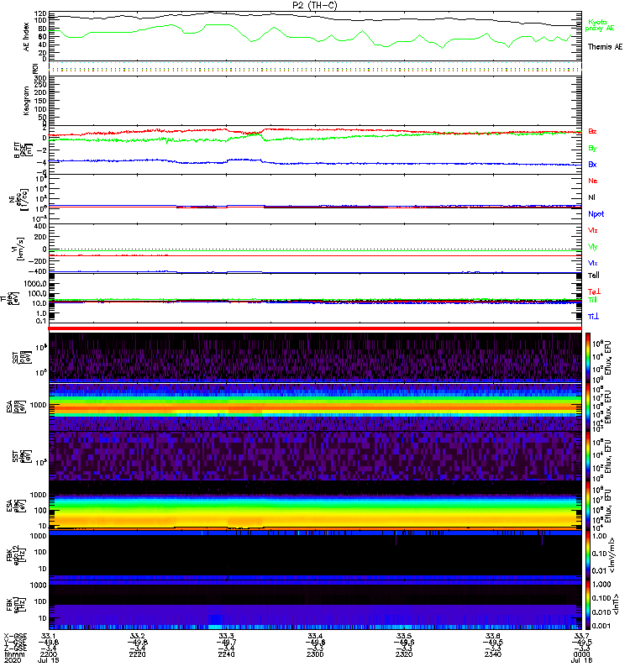Click the AE Index axis label

27,37
